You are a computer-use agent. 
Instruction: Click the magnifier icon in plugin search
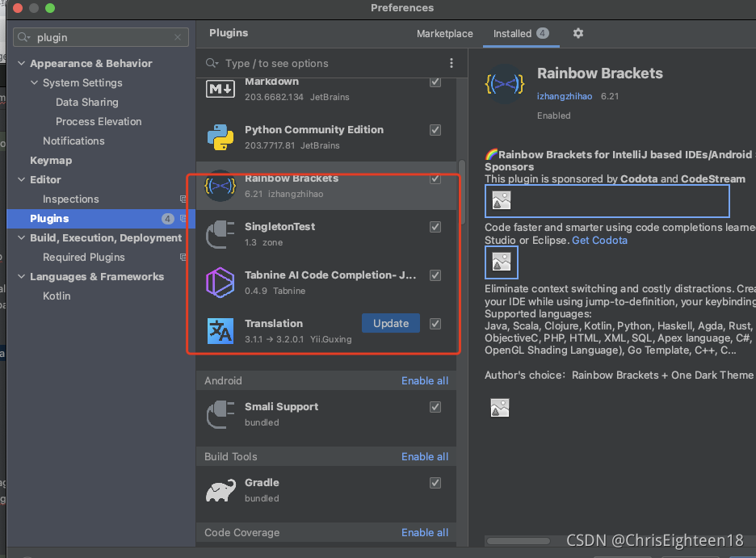(212, 63)
